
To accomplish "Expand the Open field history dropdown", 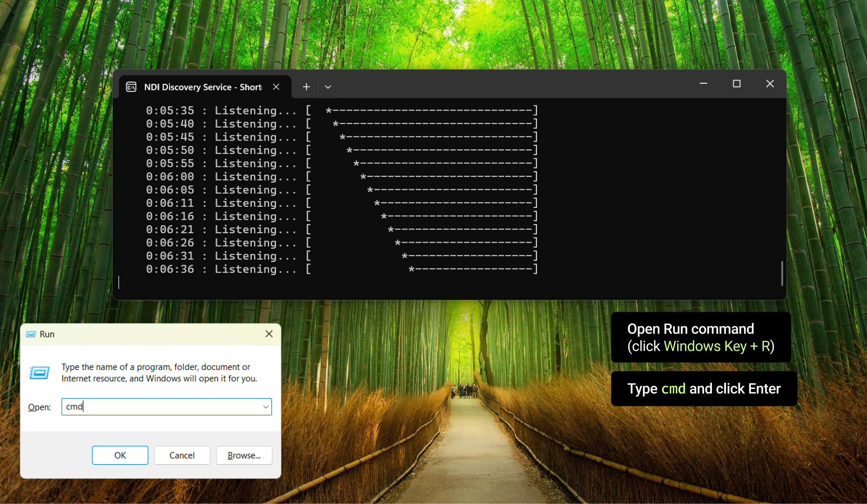I will click(x=266, y=407).
